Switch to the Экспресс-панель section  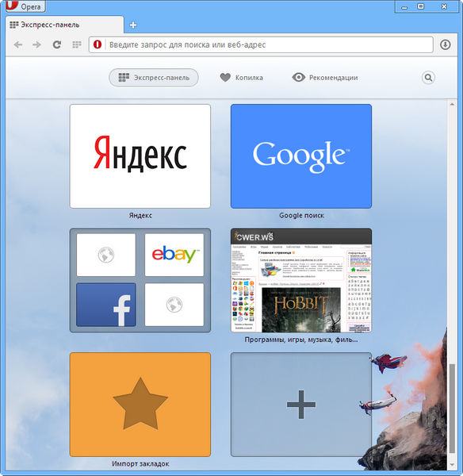tap(154, 78)
